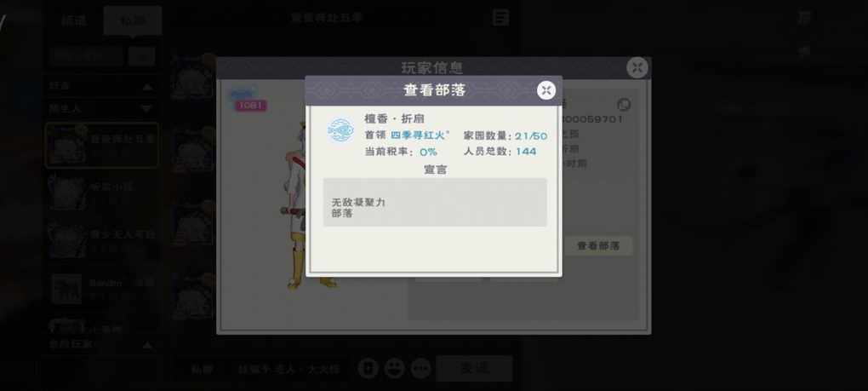Expand the bottom contact group arrow
Image resolution: width=868 pixels, height=391 pixels.
147,345
